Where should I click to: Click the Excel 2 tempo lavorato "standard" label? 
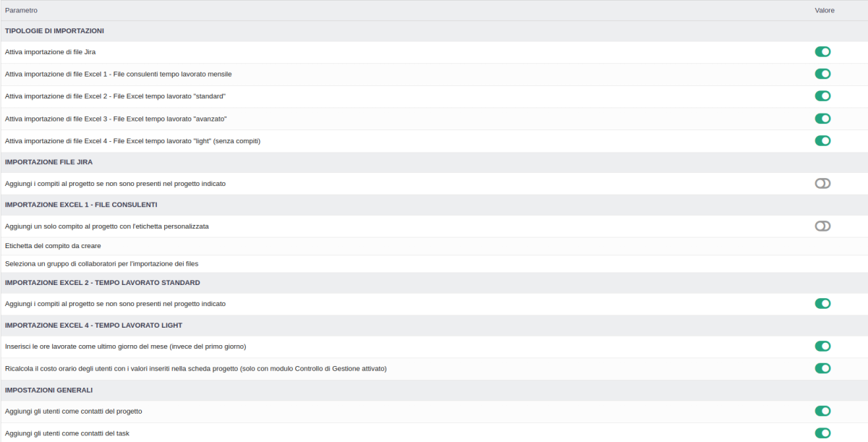(x=116, y=96)
